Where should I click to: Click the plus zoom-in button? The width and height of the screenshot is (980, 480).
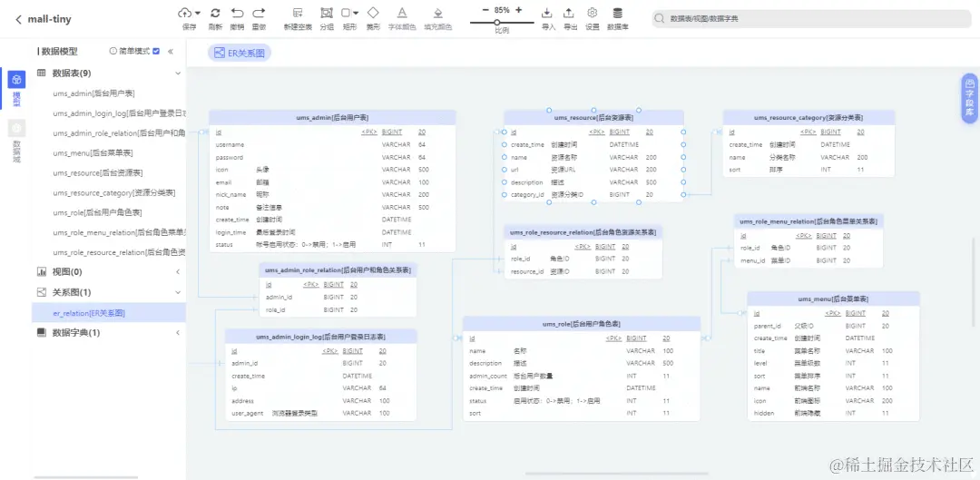coord(519,10)
